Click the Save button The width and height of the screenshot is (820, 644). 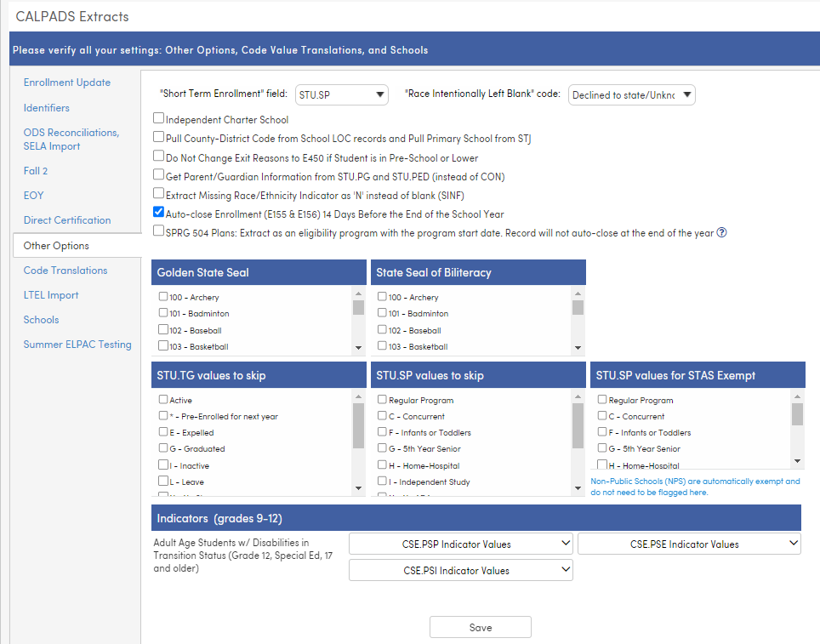(480, 627)
